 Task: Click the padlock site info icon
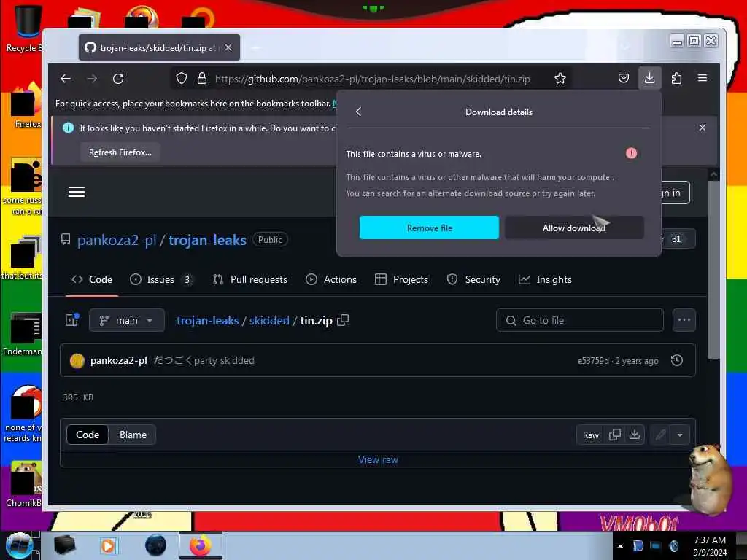(x=202, y=79)
